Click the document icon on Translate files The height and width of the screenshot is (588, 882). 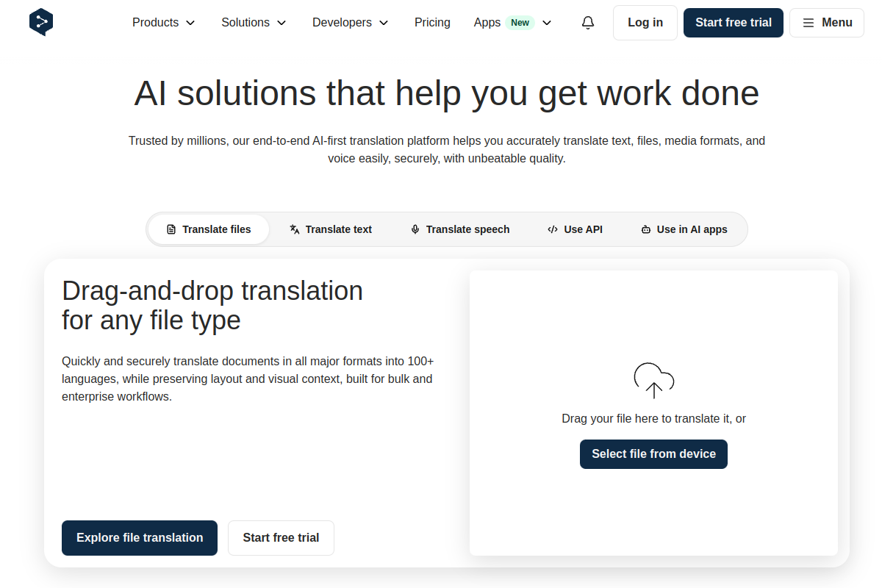171,229
